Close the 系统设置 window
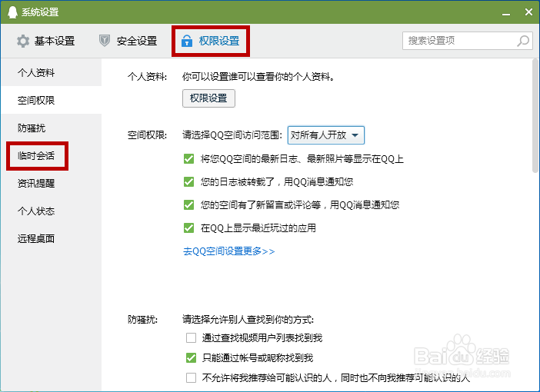Image resolution: width=540 pixels, height=392 pixels. pos(528,12)
